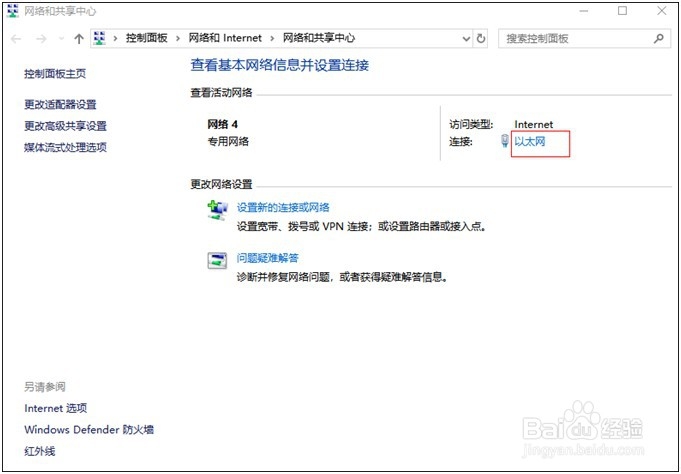Expand chevron after 控制面板 breadcrumb
Image resolution: width=681 pixels, height=474 pixels.
click(178, 39)
